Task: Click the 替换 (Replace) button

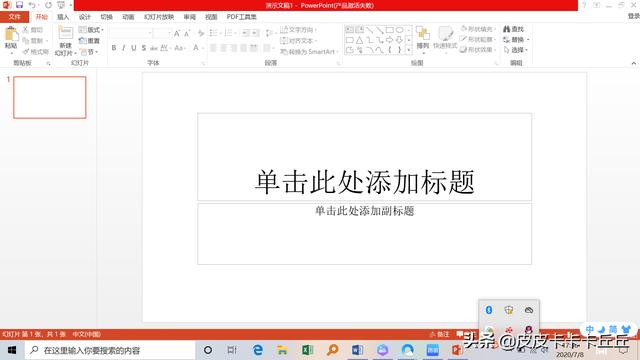Action: click(516, 40)
